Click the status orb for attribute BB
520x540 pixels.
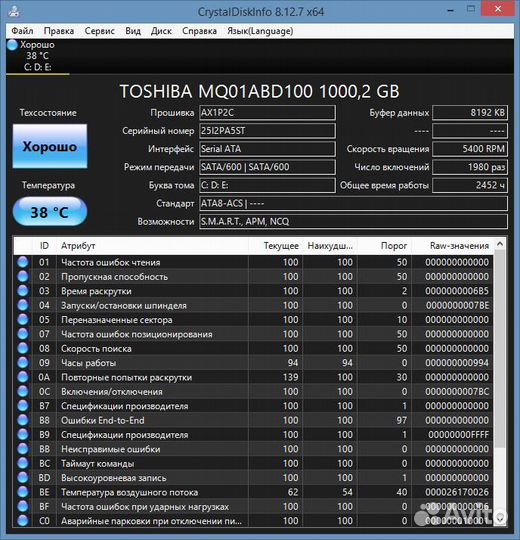(23, 449)
